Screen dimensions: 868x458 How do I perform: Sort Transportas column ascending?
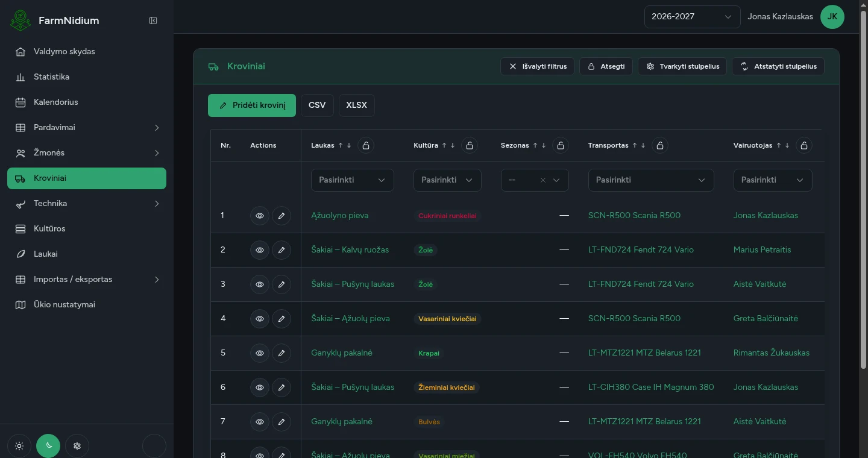pyautogui.click(x=635, y=145)
